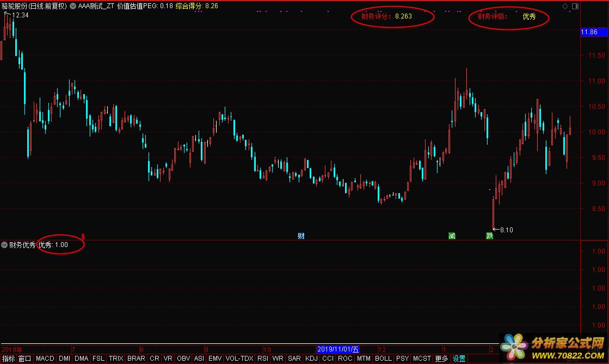Image resolution: width=609 pixels, height=364 pixels.
Task: Click the diamond icon at top right
Action: [565, 6]
